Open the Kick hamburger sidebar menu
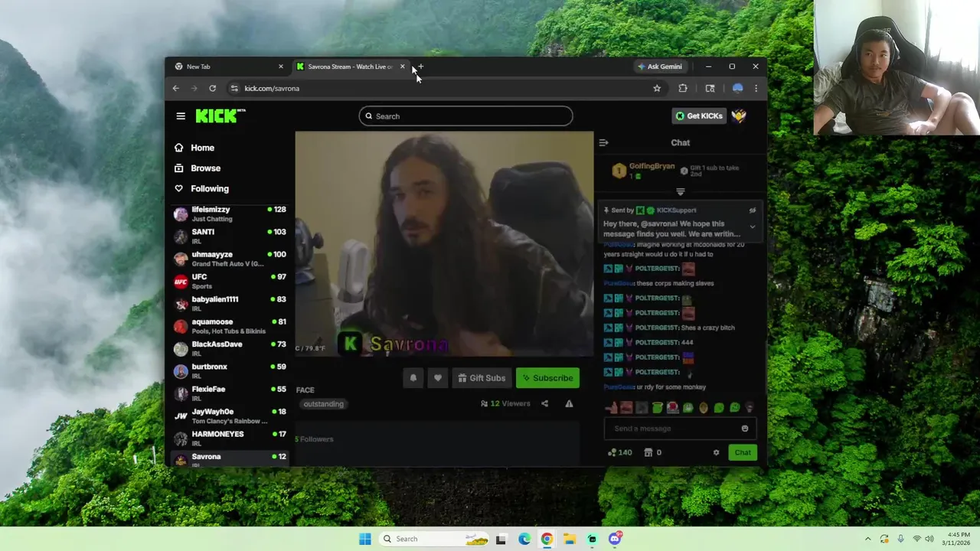This screenshot has width=980, height=551. click(181, 116)
